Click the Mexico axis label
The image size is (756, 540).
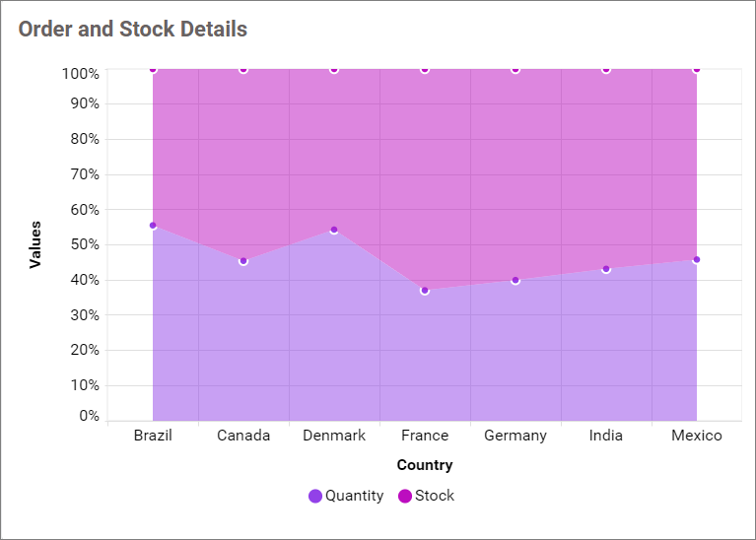(x=697, y=436)
